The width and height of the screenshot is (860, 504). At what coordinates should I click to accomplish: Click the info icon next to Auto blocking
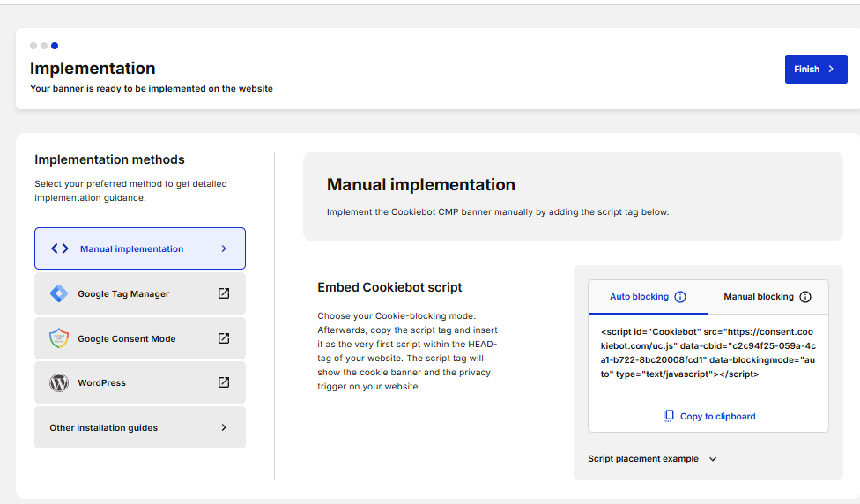(x=680, y=297)
